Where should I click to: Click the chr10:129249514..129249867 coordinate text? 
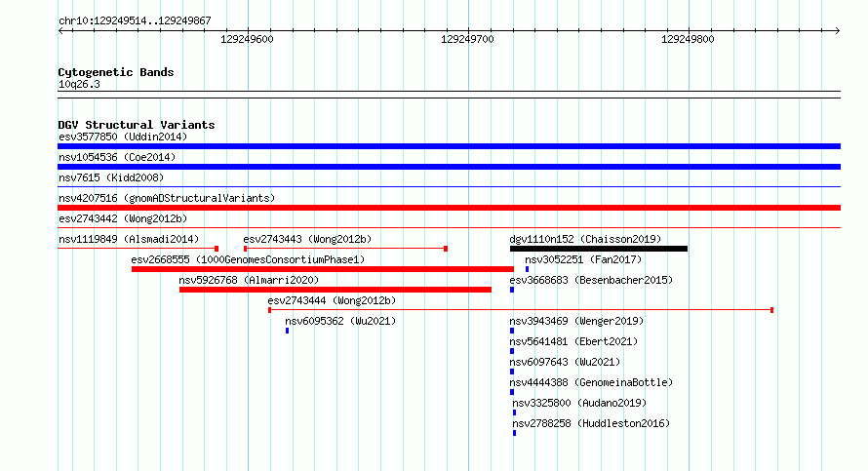tap(135, 21)
